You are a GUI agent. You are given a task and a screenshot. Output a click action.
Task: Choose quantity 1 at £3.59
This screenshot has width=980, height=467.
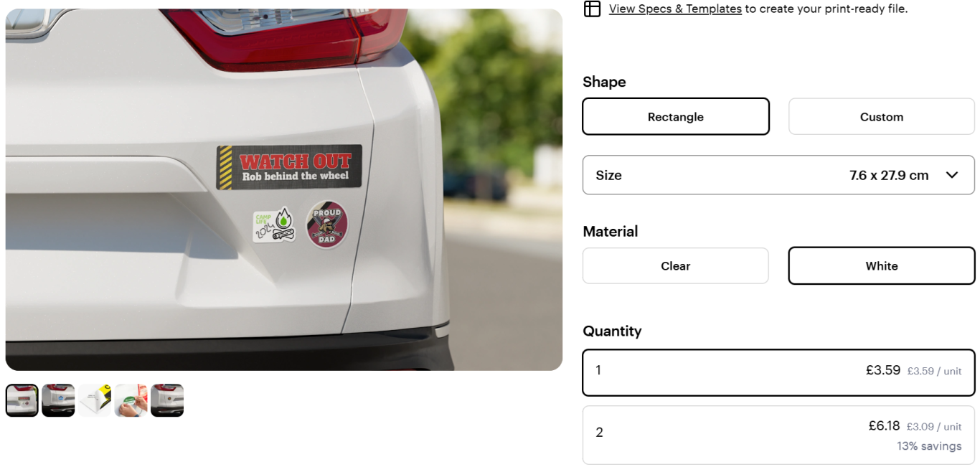(778, 372)
